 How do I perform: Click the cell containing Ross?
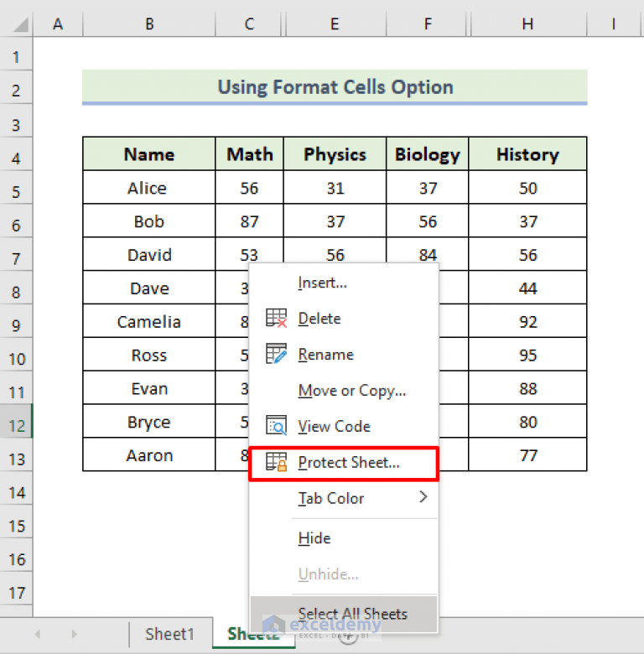(149, 355)
